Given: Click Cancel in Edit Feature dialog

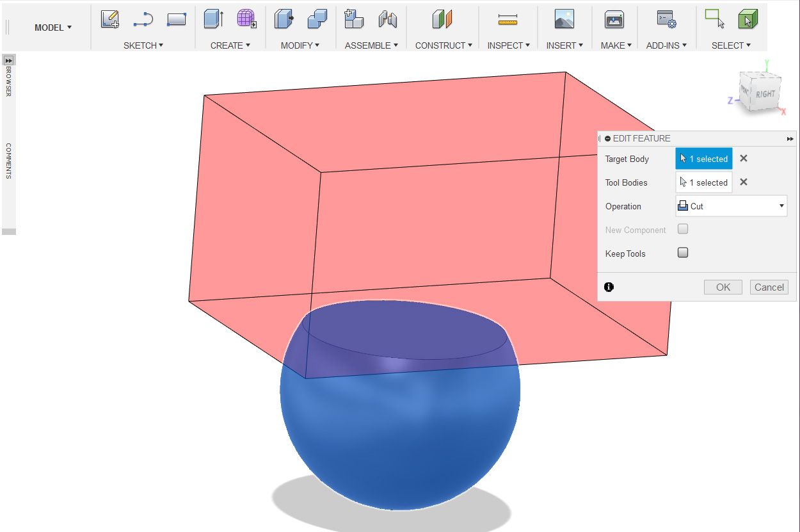Looking at the screenshot, I should (769, 287).
